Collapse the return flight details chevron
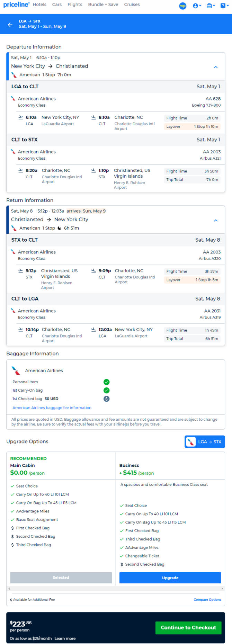The width and height of the screenshot is (232, 644). [216, 221]
